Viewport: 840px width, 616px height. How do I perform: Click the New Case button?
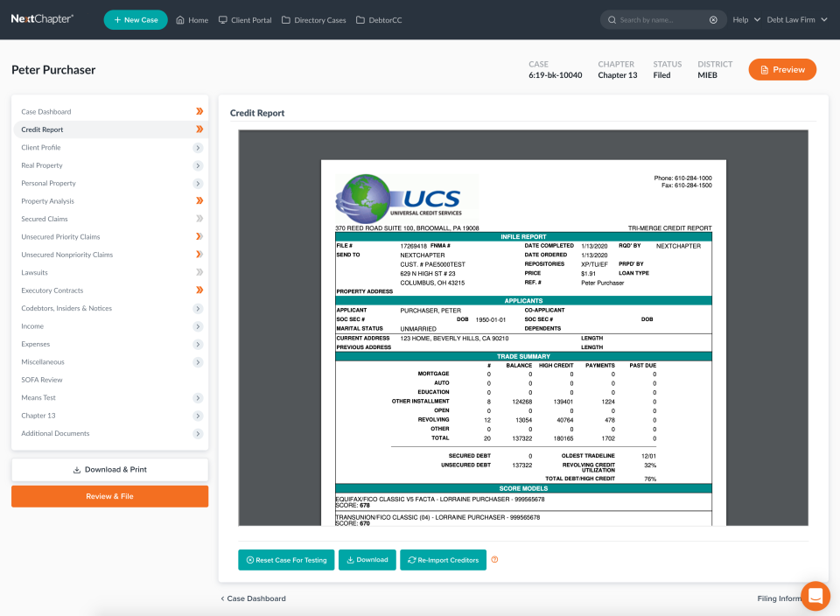(x=135, y=18)
